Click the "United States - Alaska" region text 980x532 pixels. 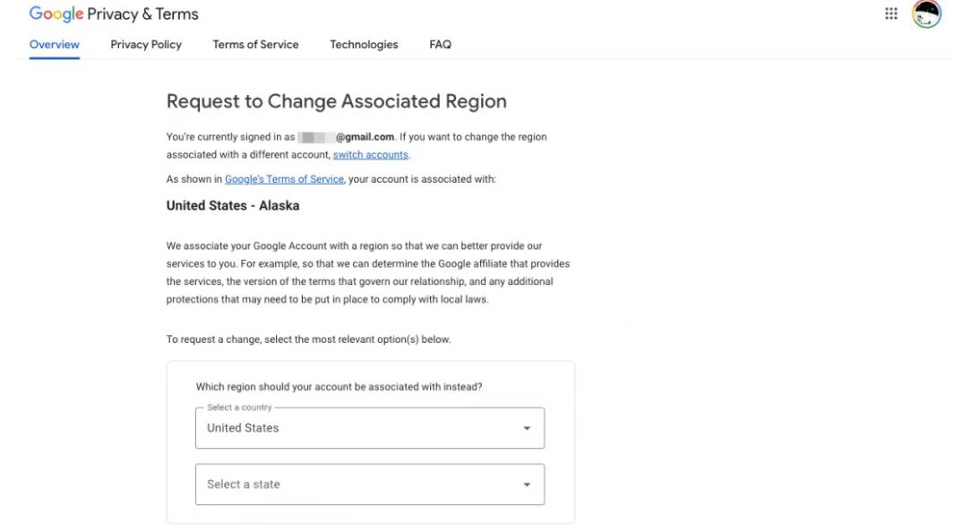233,206
